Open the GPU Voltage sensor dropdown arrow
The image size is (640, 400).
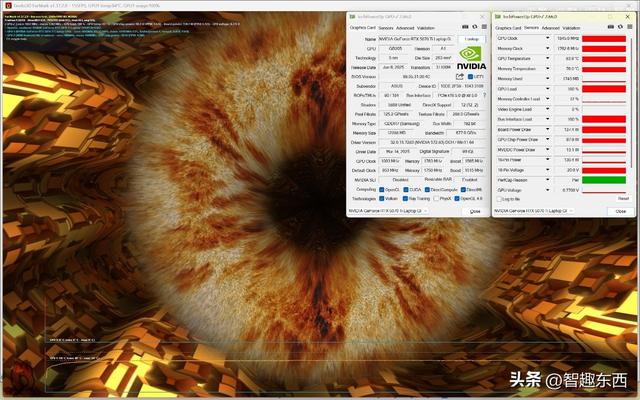(x=548, y=190)
